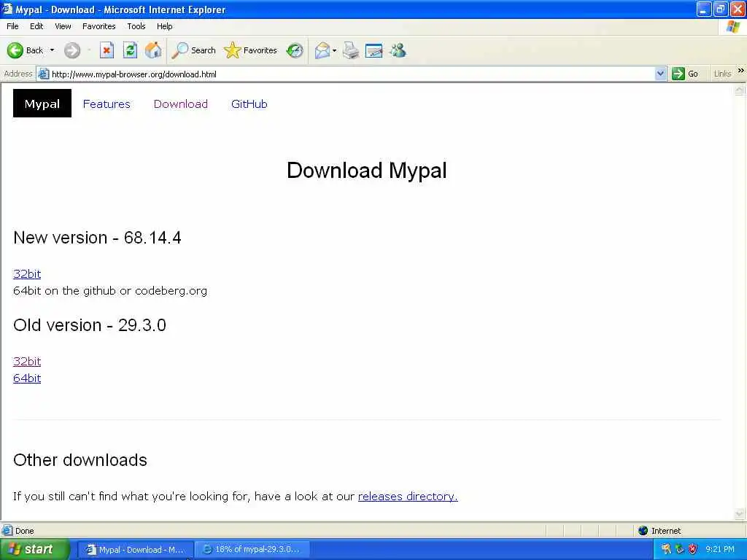This screenshot has width=747, height=560.
Task: Click the greyed Forward arrow button
Action: (72, 50)
